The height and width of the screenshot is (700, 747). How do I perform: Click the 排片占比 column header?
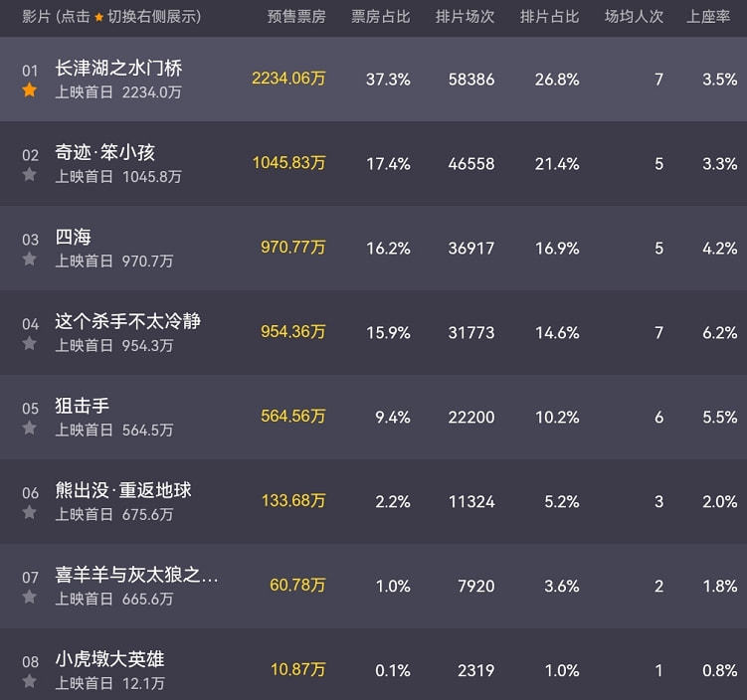pos(549,17)
